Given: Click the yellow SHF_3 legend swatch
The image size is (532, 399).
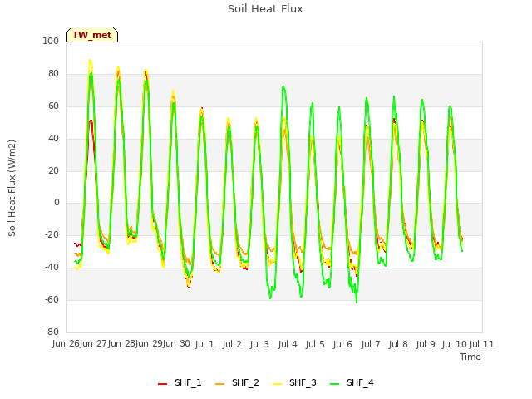Looking at the screenshot, I should [277, 384].
